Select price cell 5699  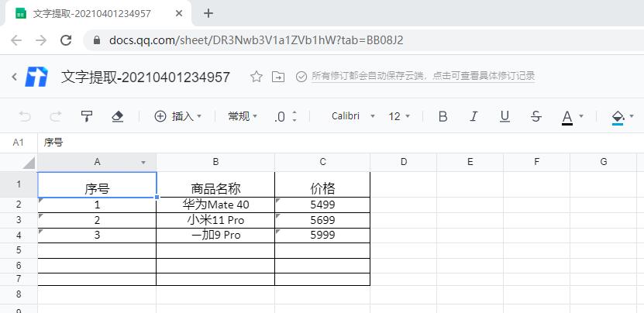coord(322,221)
